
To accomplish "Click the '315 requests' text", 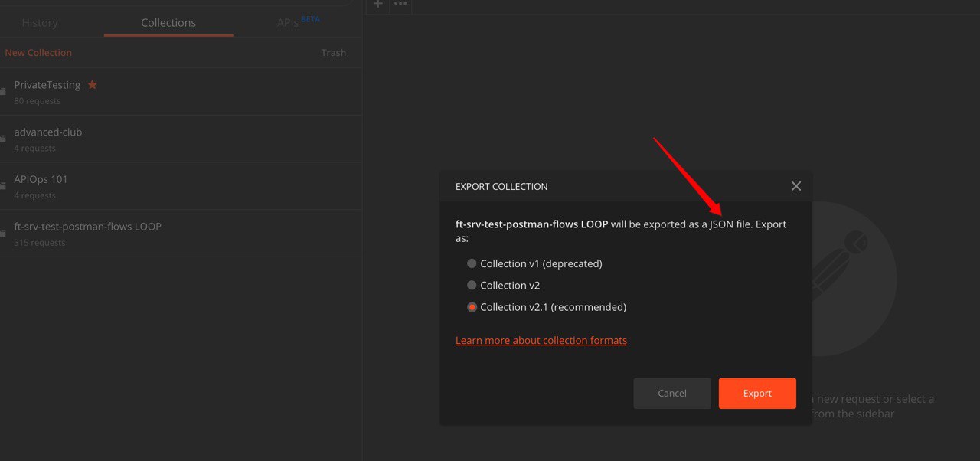I will pos(40,243).
